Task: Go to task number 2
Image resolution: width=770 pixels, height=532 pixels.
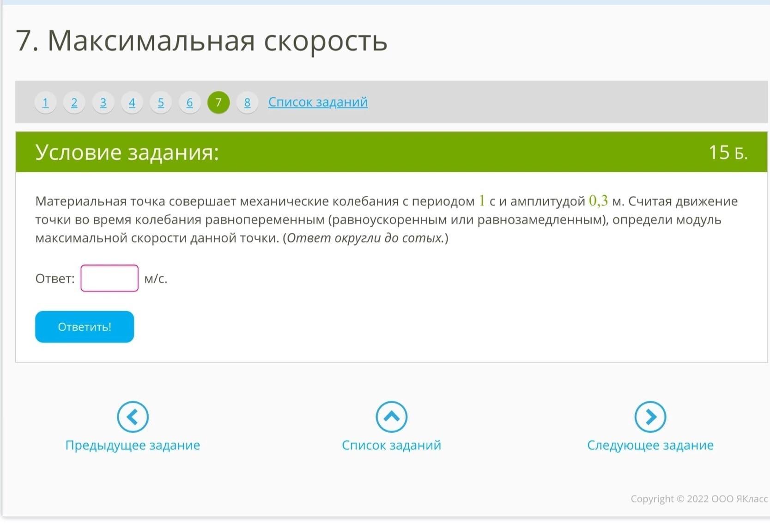Action: tap(74, 103)
